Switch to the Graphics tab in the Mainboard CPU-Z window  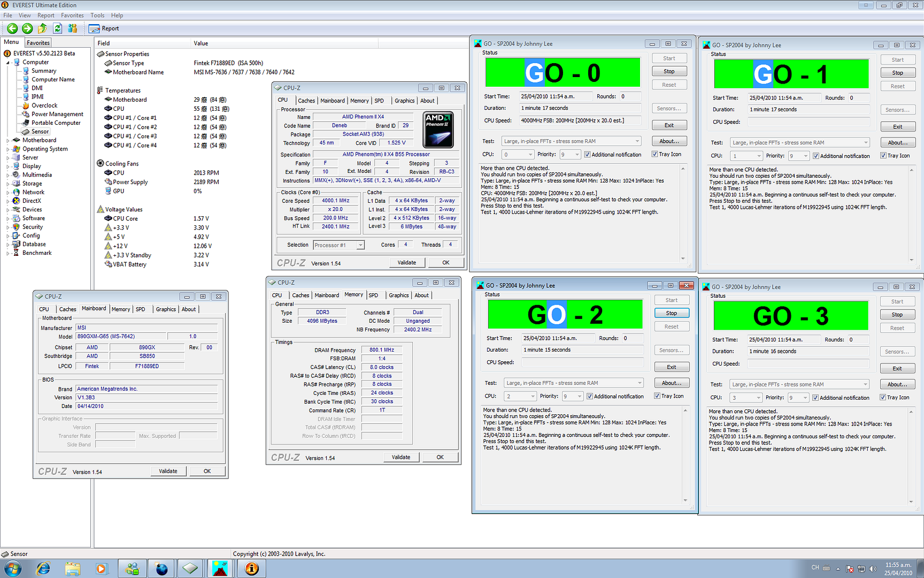(x=166, y=309)
